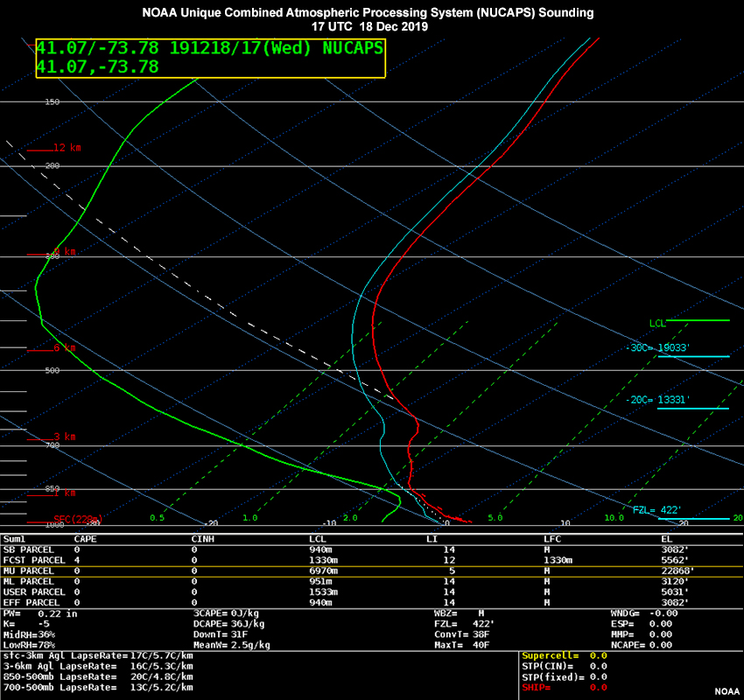
Task: Click the STP(fixed)= 0.0 readout
Action: pos(566,677)
